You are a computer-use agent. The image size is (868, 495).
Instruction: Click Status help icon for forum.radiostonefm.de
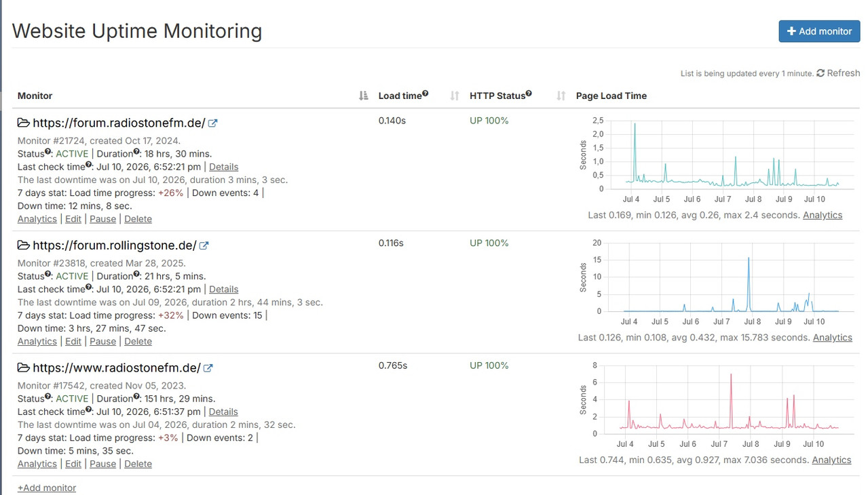coord(48,152)
